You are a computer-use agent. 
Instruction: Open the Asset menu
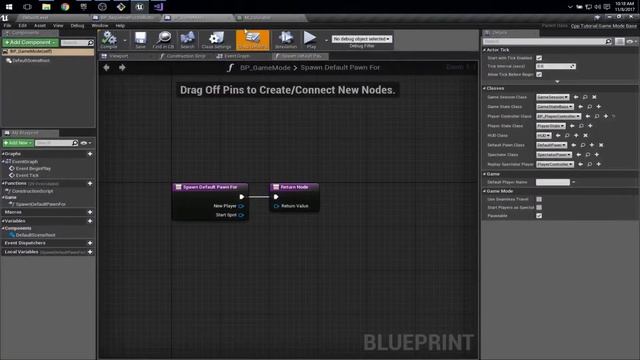pyautogui.click(x=40, y=25)
